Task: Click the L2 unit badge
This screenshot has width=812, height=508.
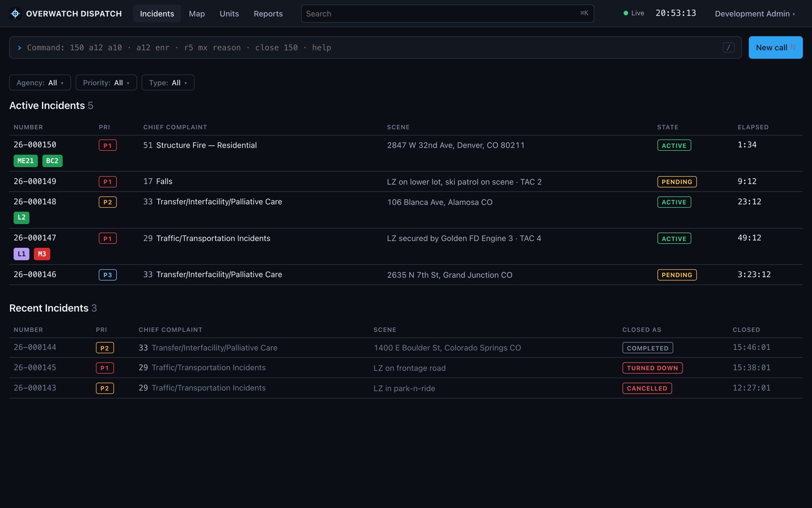Action: [22, 218]
